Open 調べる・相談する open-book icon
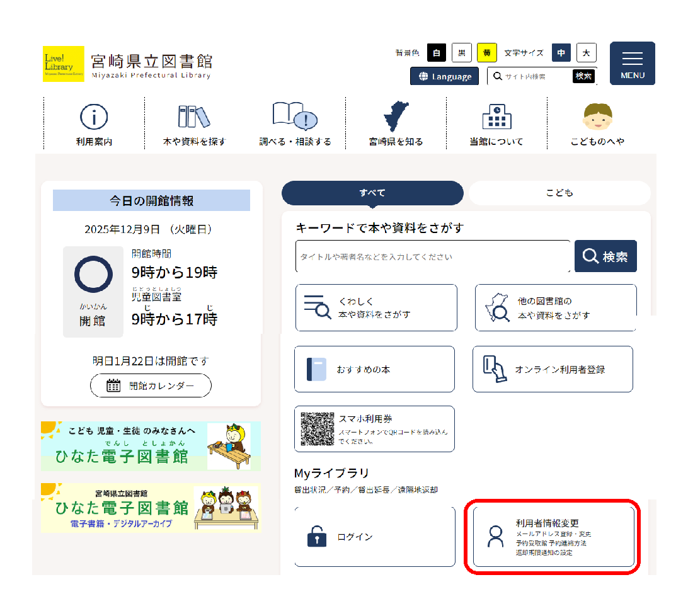Viewport: 688px width, 616px height. click(x=294, y=117)
